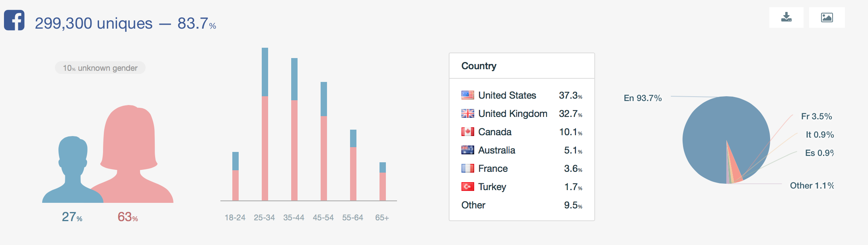The width and height of the screenshot is (868, 245).
Task: Click the download data icon
Action: click(x=786, y=17)
